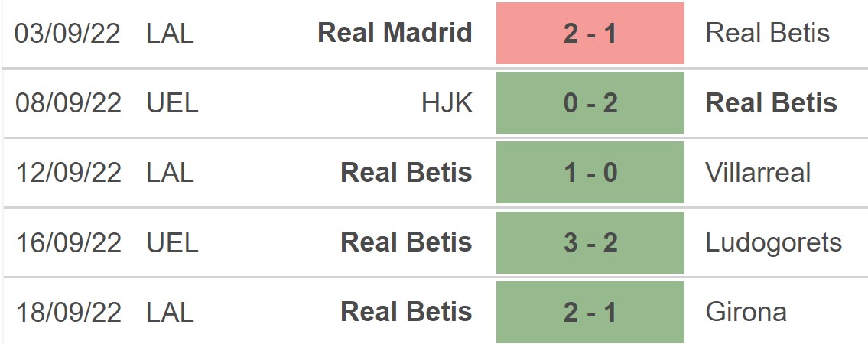The width and height of the screenshot is (868, 344).
Task: Click LAL label on 12/09/22 row
Action: [x=170, y=173]
